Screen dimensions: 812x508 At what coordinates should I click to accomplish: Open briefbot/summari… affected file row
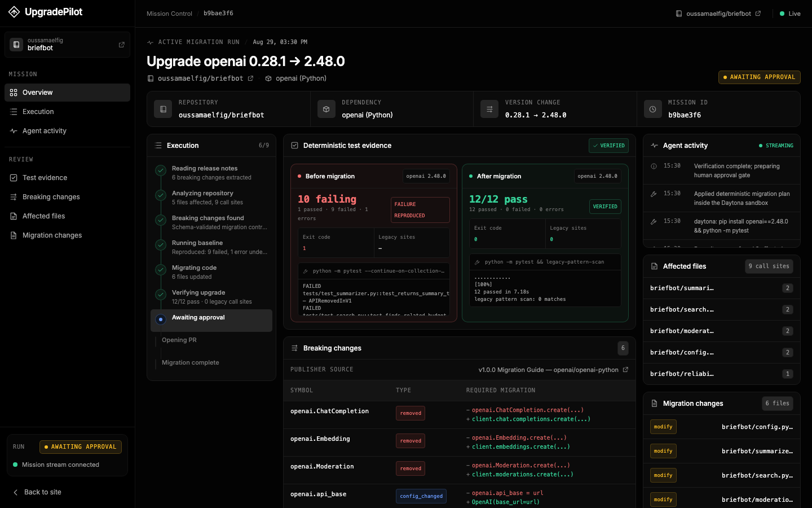(x=722, y=288)
